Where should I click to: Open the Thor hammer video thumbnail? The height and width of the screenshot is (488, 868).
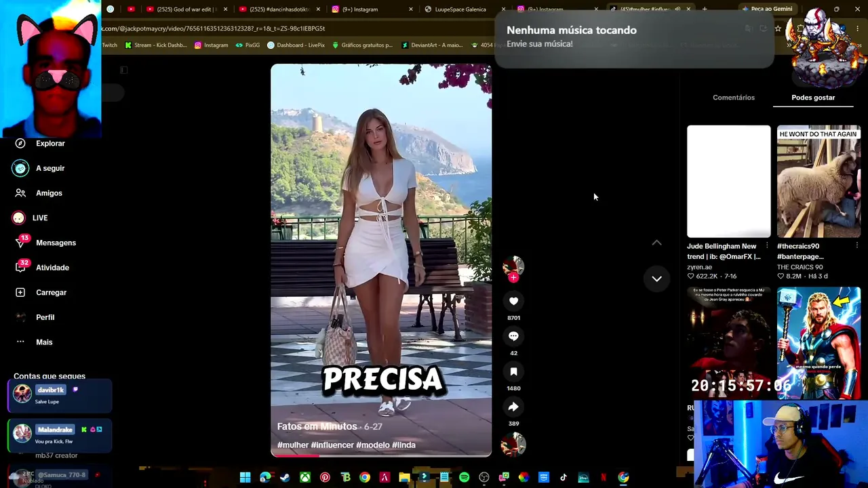(818, 342)
